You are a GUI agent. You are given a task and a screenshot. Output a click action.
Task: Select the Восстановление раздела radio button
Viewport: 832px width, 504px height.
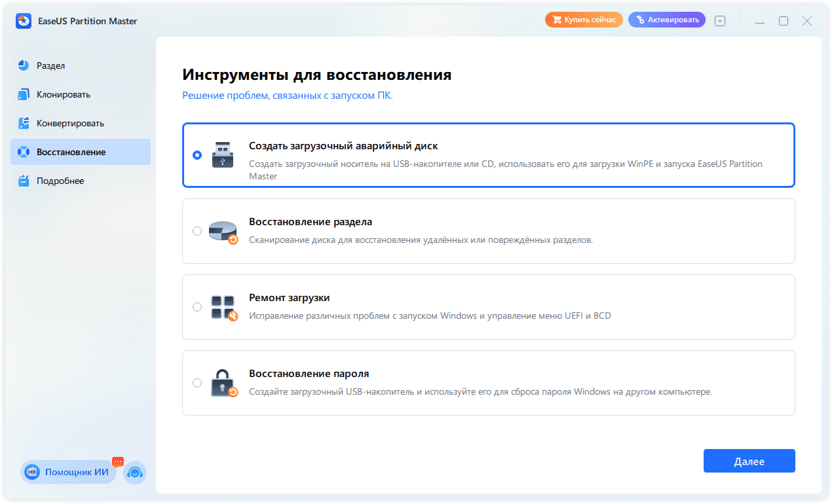click(197, 231)
